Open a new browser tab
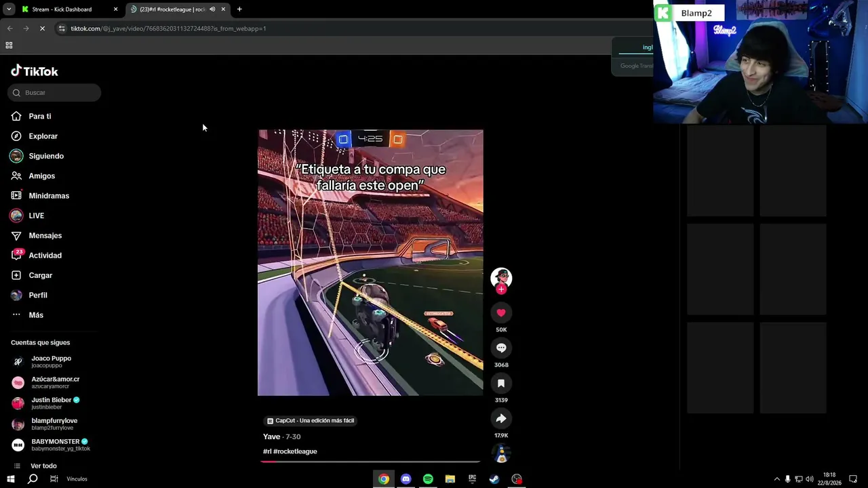Image resolution: width=868 pixels, height=488 pixels. (239, 9)
